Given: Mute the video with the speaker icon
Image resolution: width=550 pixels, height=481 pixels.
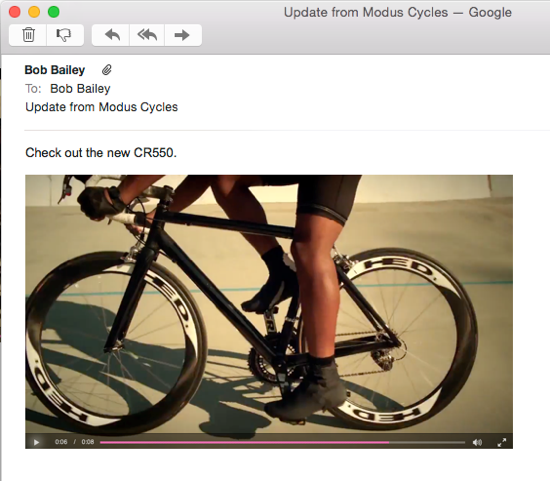Looking at the screenshot, I should tap(477, 442).
